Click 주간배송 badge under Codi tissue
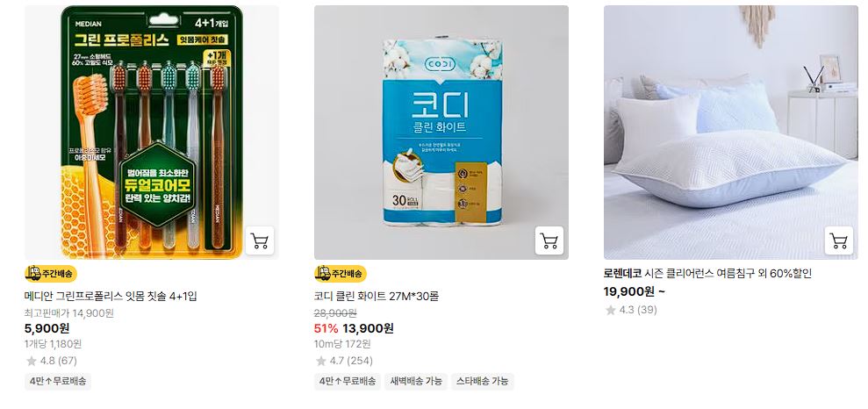868x409 pixels. pyautogui.click(x=341, y=274)
